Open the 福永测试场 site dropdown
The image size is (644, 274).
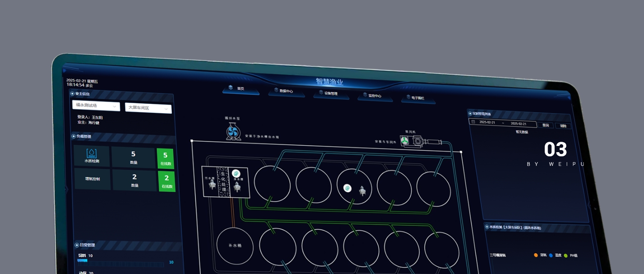[x=96, y=106]
